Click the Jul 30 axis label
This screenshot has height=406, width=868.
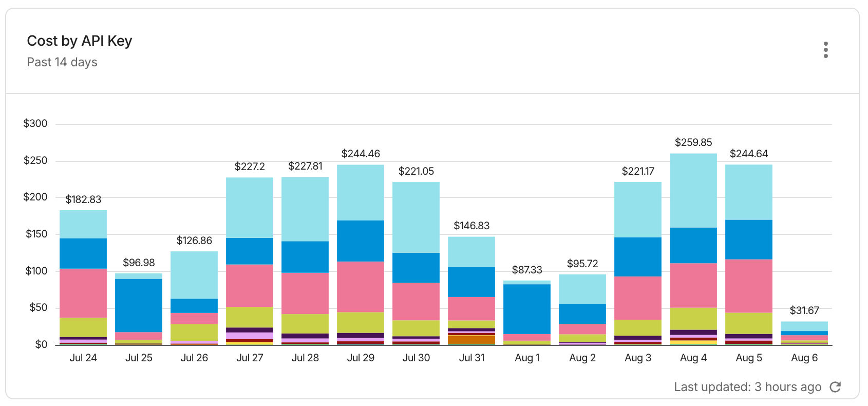(416, 358)
